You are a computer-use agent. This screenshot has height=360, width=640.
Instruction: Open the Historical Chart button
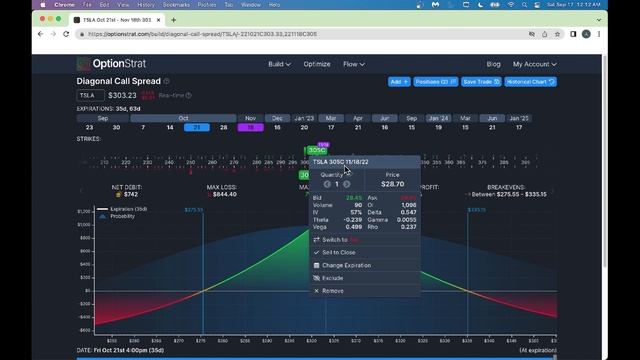[530, 82]
